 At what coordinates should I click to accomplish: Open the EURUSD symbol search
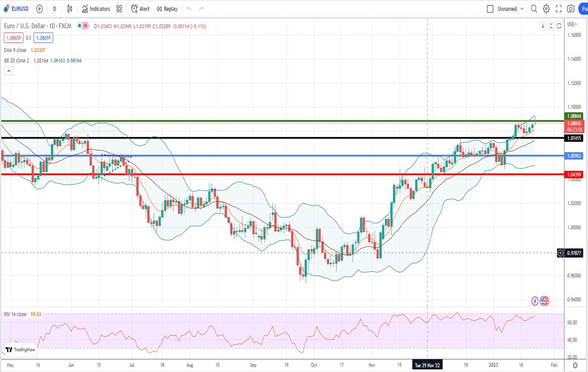pos(16,9)
